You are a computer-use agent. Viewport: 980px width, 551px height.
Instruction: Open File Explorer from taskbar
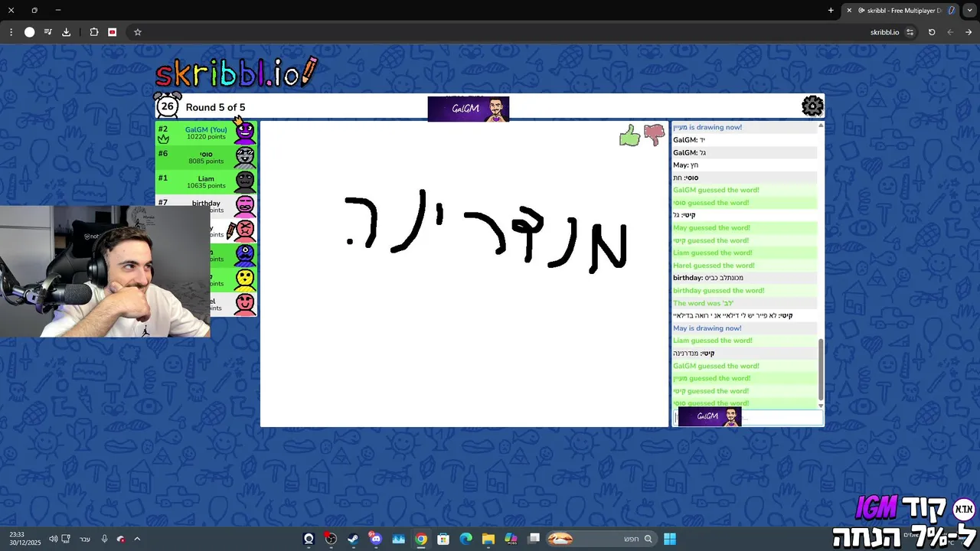(488, 539)
